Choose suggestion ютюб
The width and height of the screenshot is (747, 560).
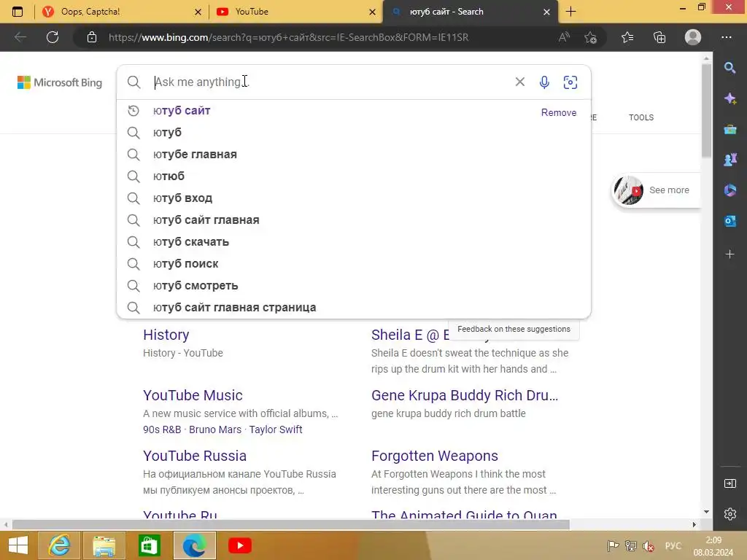click(354, 176)
